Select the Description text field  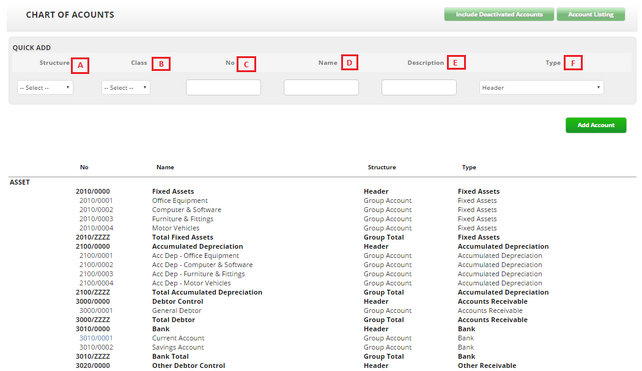pyautogui.click(x=419, y=88)
